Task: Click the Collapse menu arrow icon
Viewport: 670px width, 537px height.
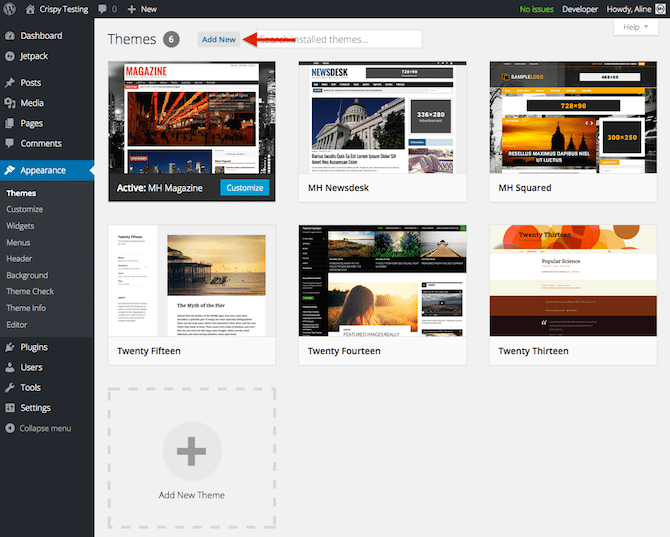Action: click(10, 428)
